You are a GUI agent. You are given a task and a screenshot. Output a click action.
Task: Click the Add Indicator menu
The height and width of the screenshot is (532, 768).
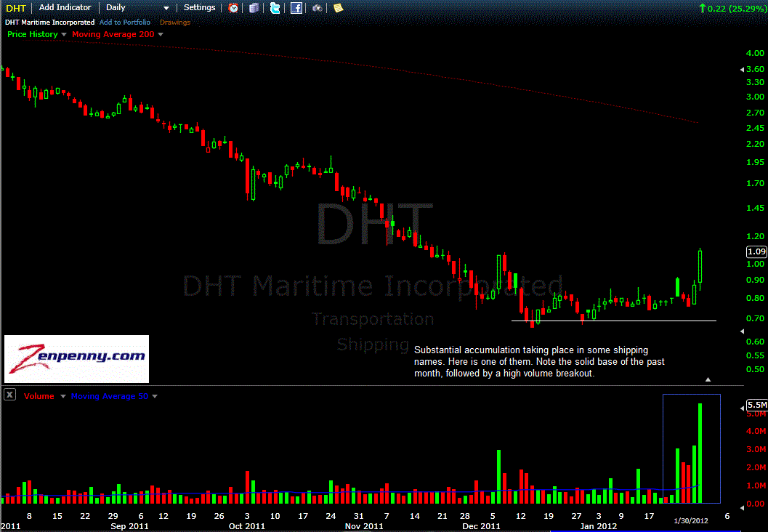65,8
